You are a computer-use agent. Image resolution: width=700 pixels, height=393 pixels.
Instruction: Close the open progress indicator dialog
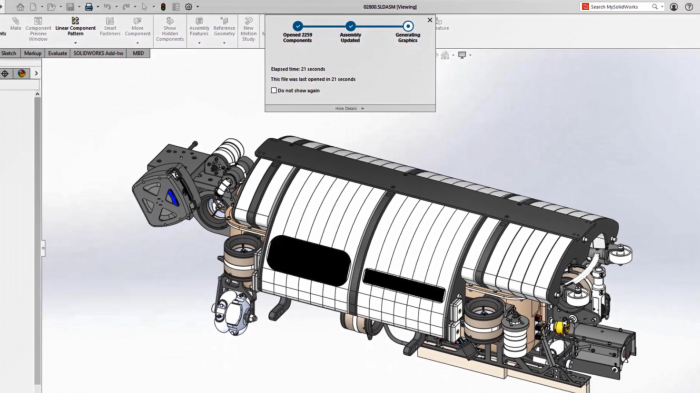pos(430,20)
